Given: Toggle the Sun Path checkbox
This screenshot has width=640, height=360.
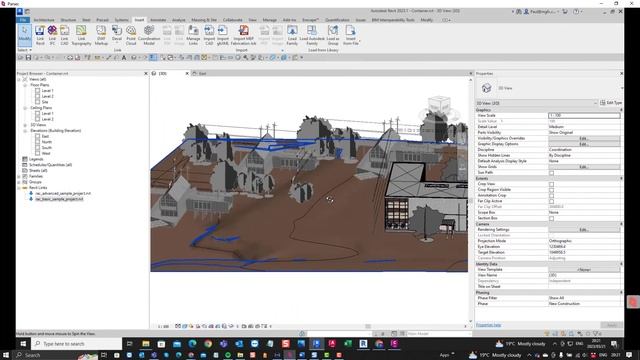Looking at the screenshot, I should point(551,173).
